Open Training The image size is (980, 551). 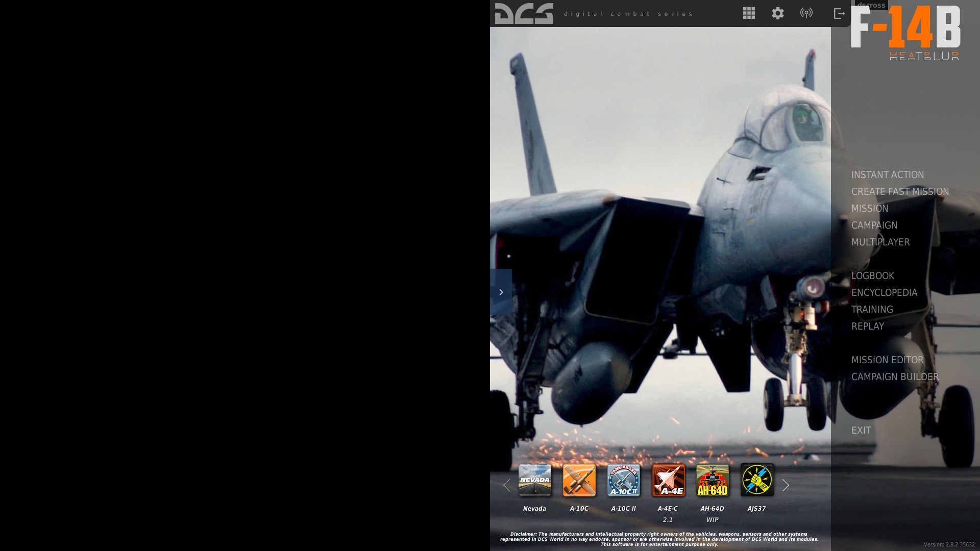click(872, 310)
